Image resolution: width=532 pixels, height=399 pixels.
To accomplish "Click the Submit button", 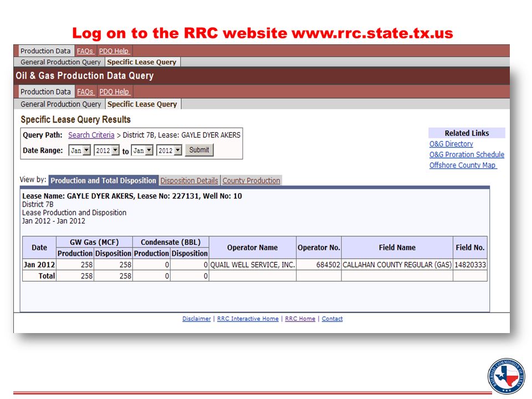I will [x=199, y=150].
